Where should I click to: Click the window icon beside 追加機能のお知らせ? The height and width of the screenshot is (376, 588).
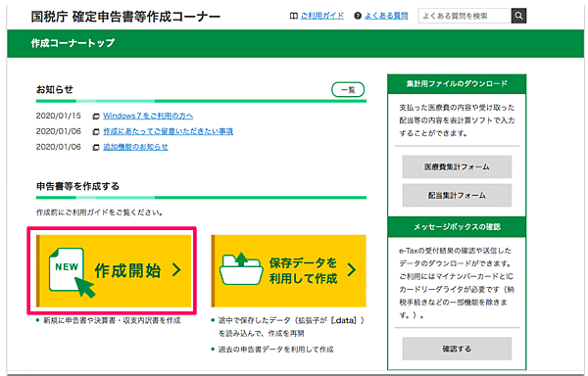coord(96,148)
